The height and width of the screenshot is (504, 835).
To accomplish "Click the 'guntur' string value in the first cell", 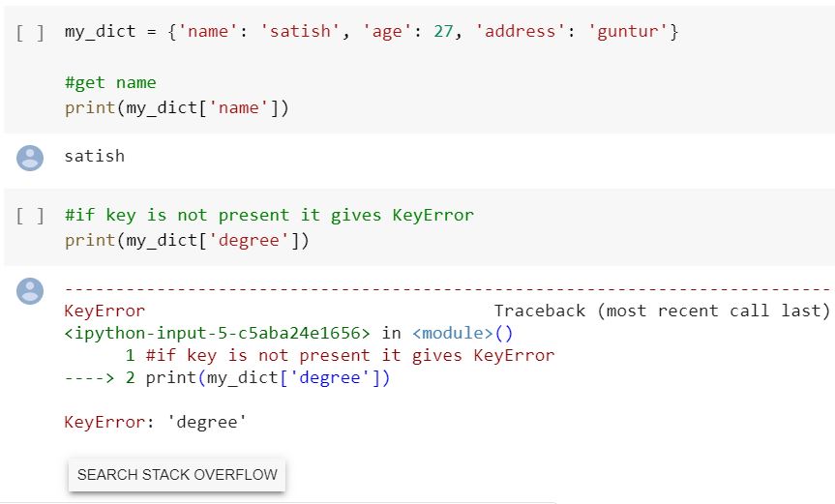I will [628, 32].
